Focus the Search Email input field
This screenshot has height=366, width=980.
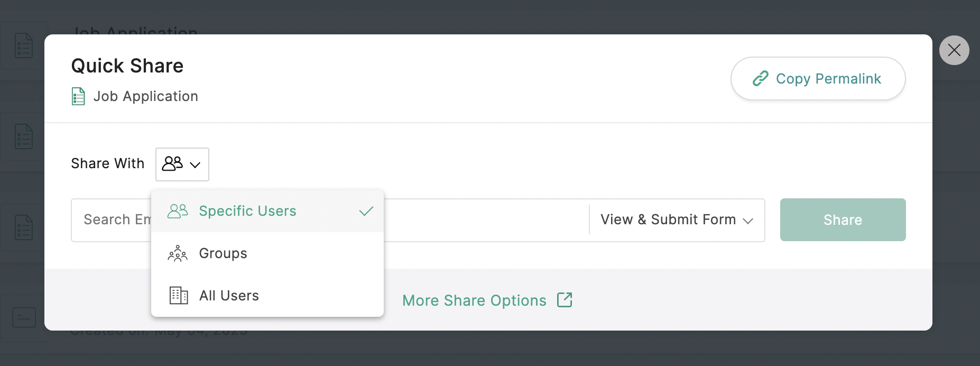pyautogui.click(x=111, y=220)
